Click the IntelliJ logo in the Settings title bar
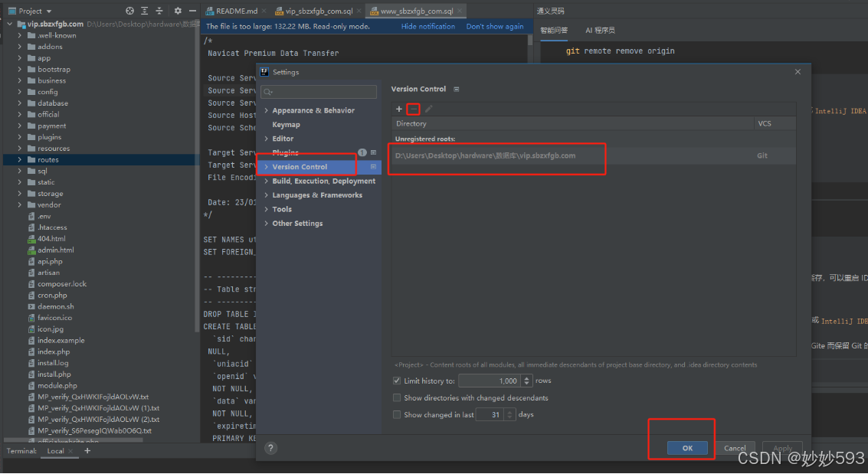868x474 pixels. point(264,72)
